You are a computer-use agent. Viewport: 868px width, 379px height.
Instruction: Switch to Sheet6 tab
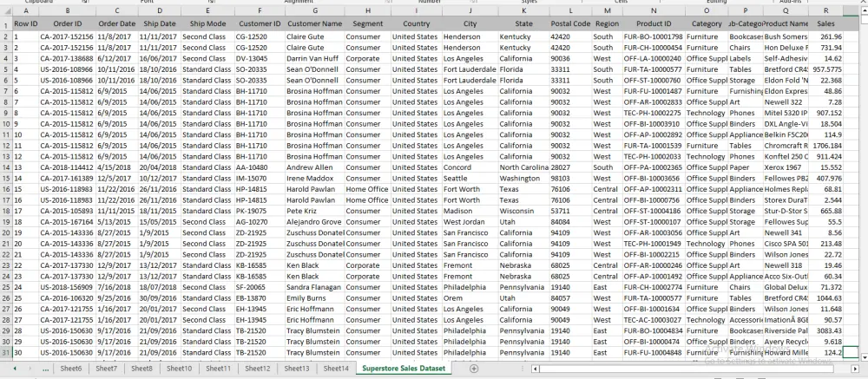tap(71, 369)
